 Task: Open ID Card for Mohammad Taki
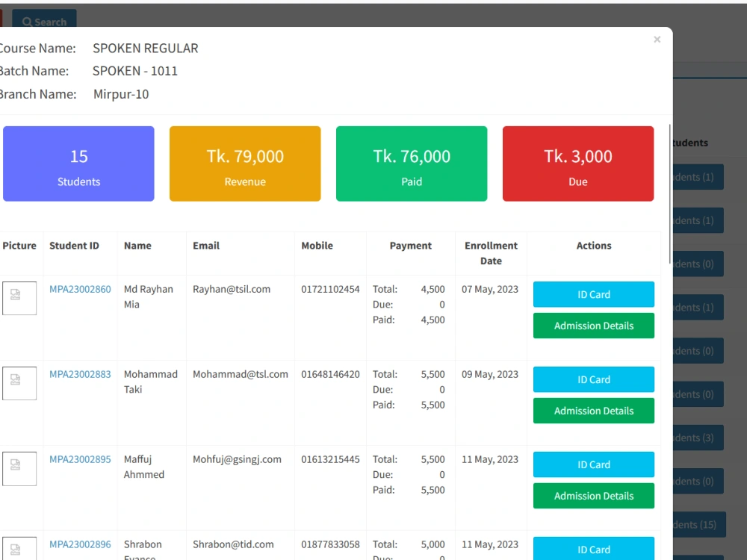[594, 379]
